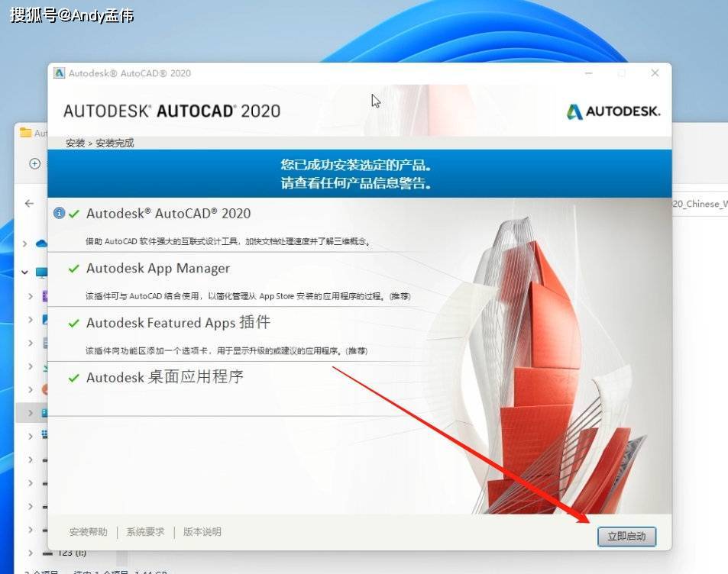Click the yellow folder icon in File Explorer tab
The width and height of the screenshot is (728, 574).
[x=25, y=133]
